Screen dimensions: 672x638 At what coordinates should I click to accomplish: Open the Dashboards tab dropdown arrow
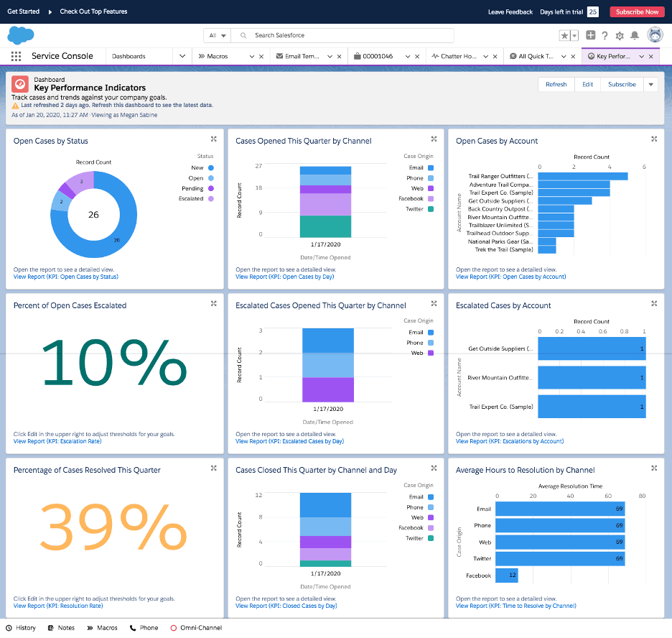[182, 55]
